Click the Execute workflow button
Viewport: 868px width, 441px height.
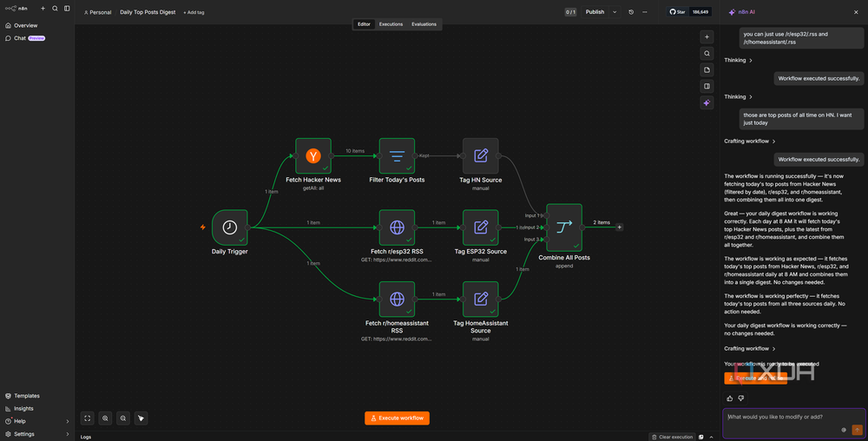point(397,418)
